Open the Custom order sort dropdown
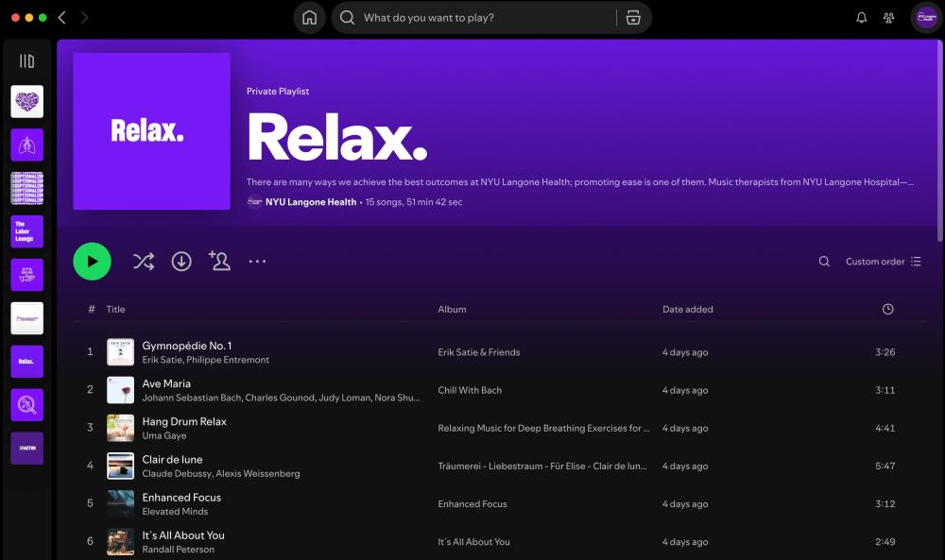Image resolution: width=945 pixels, height=560 pixels. (x=883, y=262)
